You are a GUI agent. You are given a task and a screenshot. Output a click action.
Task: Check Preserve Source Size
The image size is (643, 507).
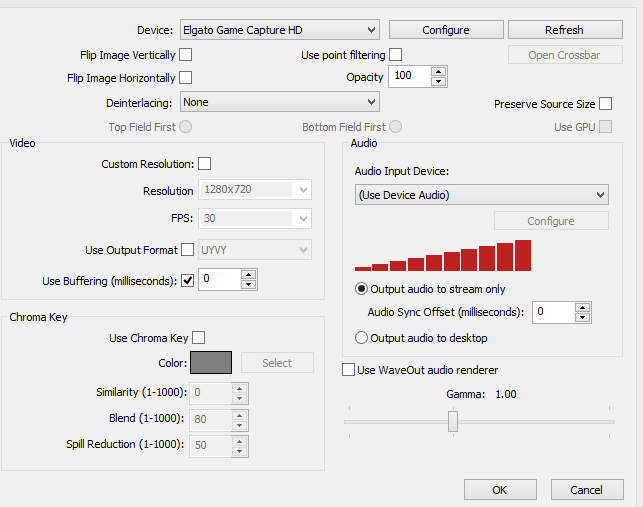coord(605,104)
